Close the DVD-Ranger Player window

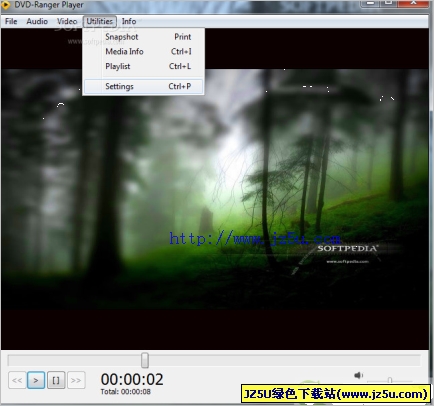pyautogui.click(x=413, y=3)
